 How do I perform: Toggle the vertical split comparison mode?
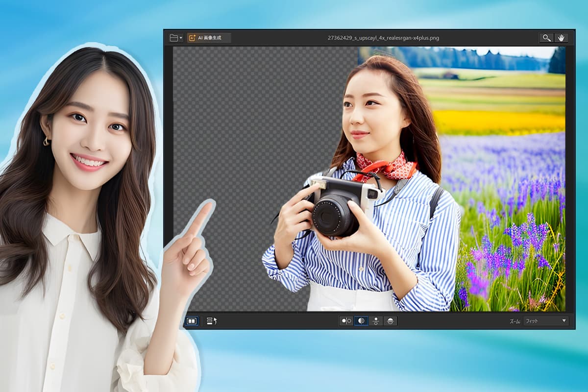[x=375, y=321]
